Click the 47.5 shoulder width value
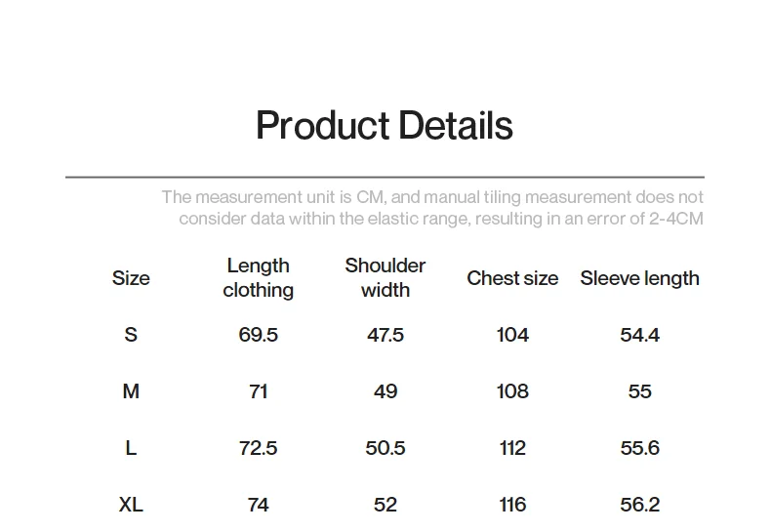This screenshot has height=532, width=771. (385, 335)
